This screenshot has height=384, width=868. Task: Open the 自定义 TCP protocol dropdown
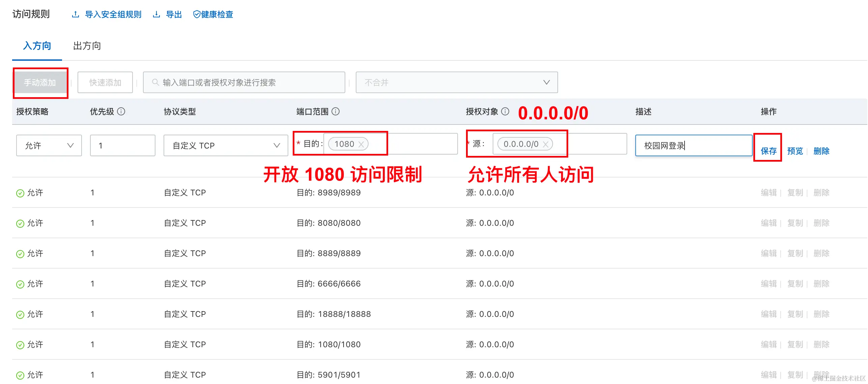(x=226, y=145)
